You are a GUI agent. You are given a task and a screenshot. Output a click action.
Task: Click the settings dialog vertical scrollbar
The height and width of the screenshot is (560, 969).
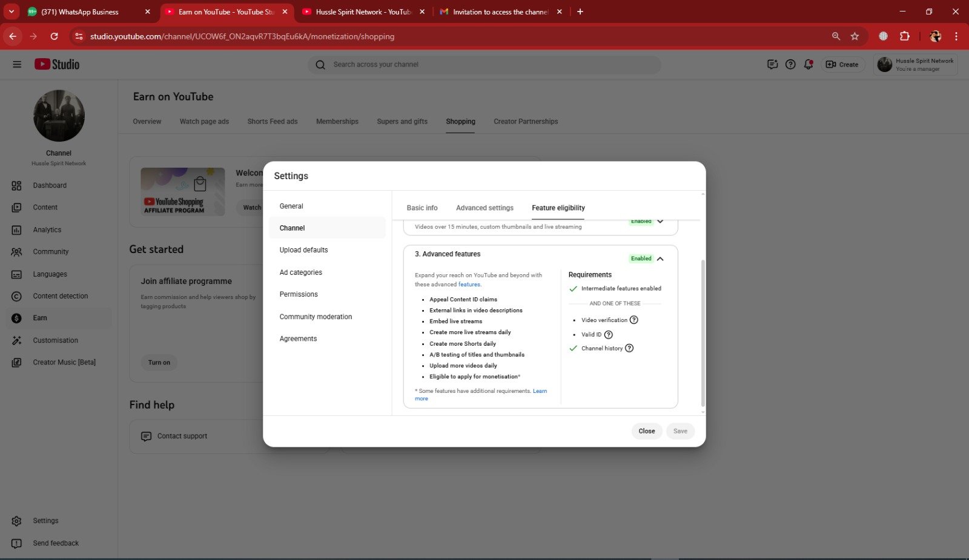point(703,333)
